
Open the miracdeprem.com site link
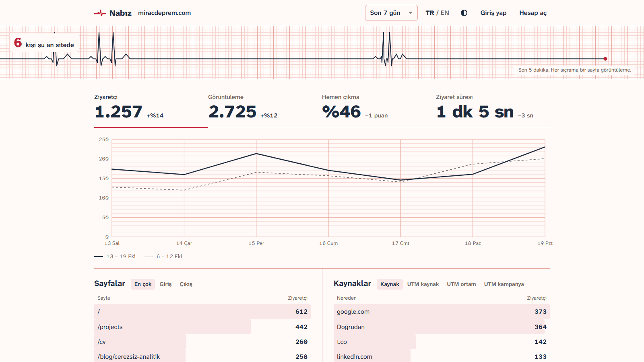(x=164, y=13)
